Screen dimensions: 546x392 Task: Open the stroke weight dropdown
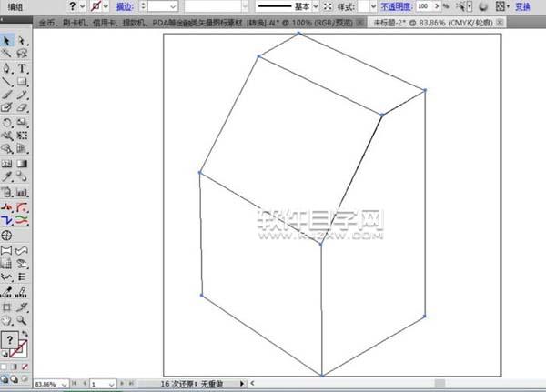173,6
